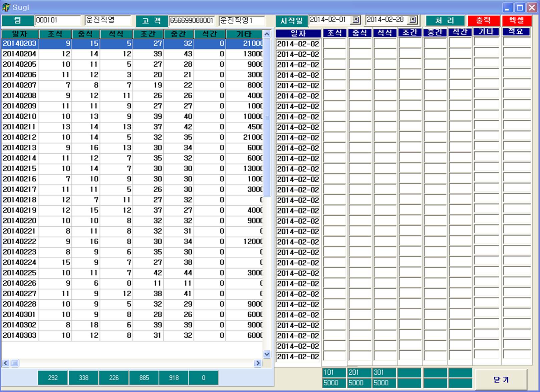Viewport: 540px width, 392px height.
Task: Click the red 엑셀 export button
Action: (x=517, y=20)
